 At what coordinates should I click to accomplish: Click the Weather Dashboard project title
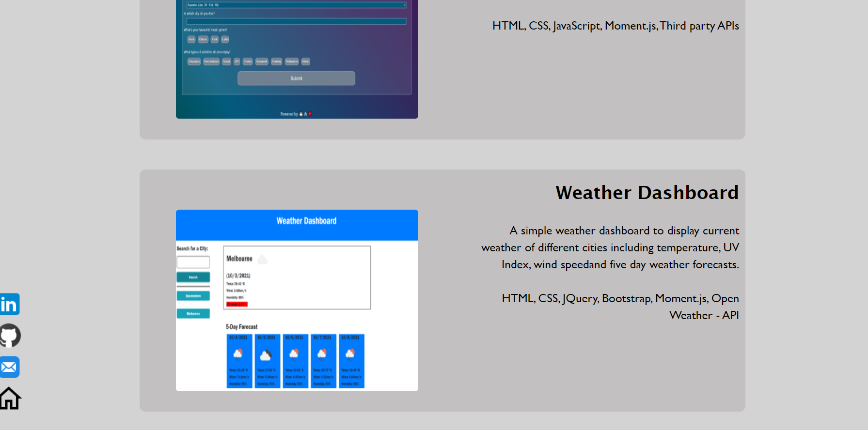[647, 193]
